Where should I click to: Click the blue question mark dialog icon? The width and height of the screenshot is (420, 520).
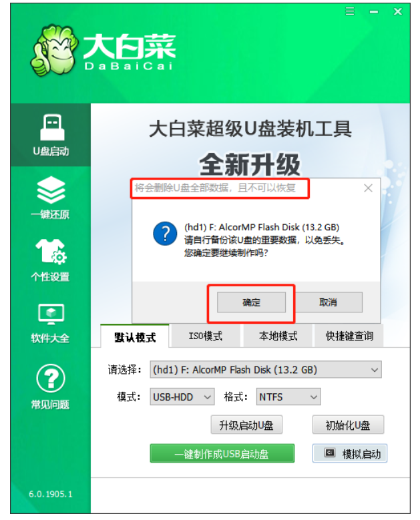(165, 234)
